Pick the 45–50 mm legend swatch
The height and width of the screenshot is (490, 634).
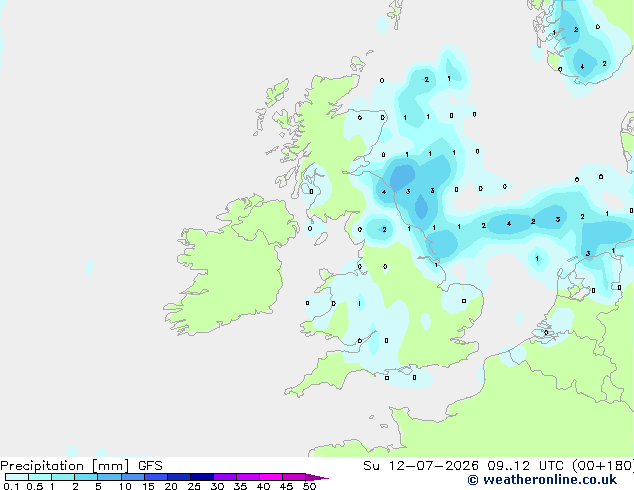pos(294,477)
